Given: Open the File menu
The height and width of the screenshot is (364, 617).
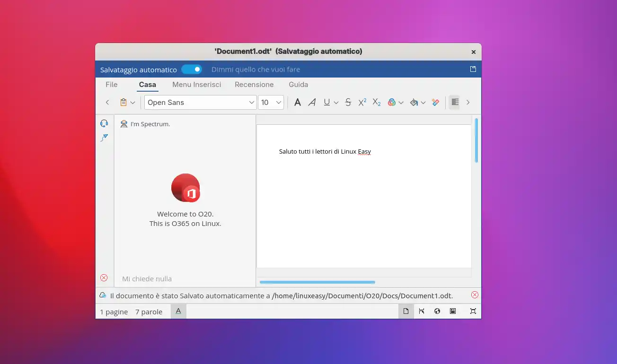Looking at the screenshot, I should 111,85.
